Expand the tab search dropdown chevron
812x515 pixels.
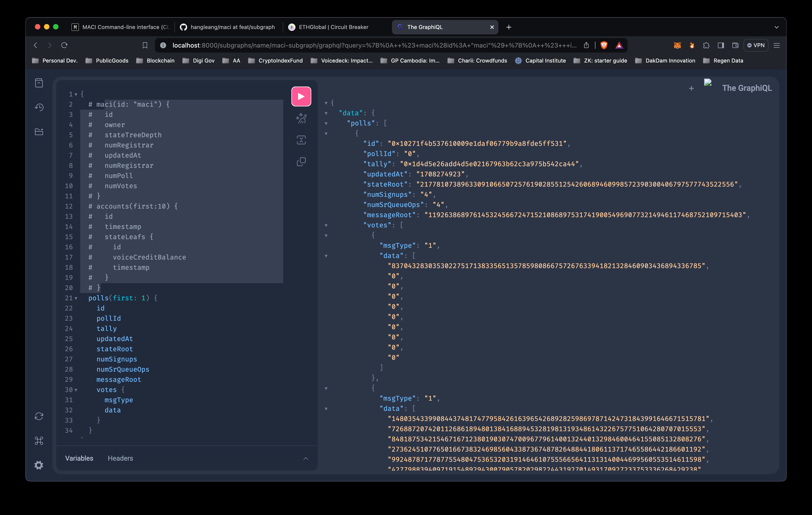(777, 27)
